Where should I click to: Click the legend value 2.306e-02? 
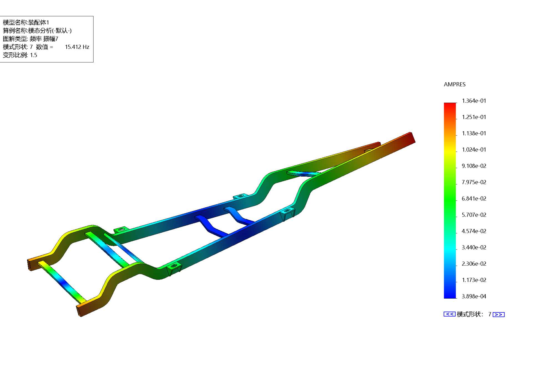coord(474,264)
